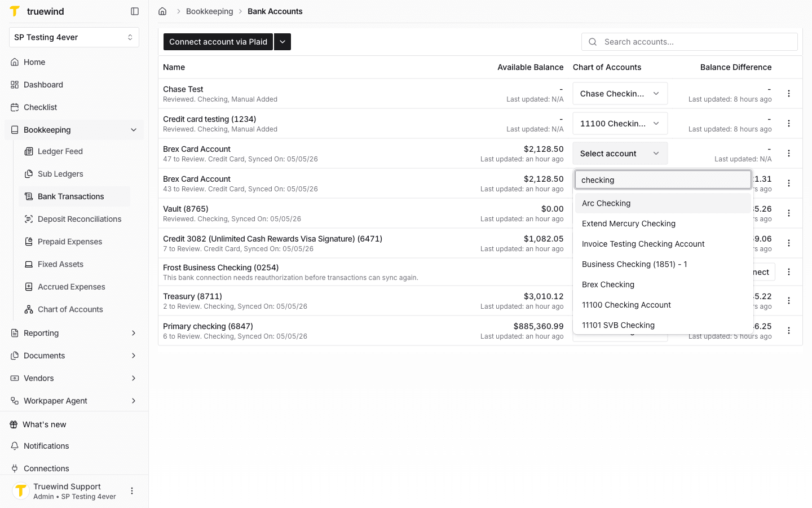Click the $885,360.99 balance value
Image resolution: width=812 pixels, height=508 pixels.
click(539, 326)
